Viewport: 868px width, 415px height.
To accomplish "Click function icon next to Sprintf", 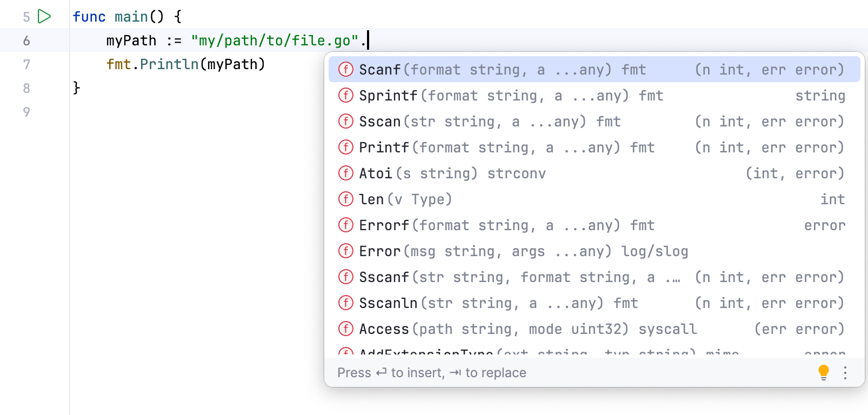I will pos(345,96).
